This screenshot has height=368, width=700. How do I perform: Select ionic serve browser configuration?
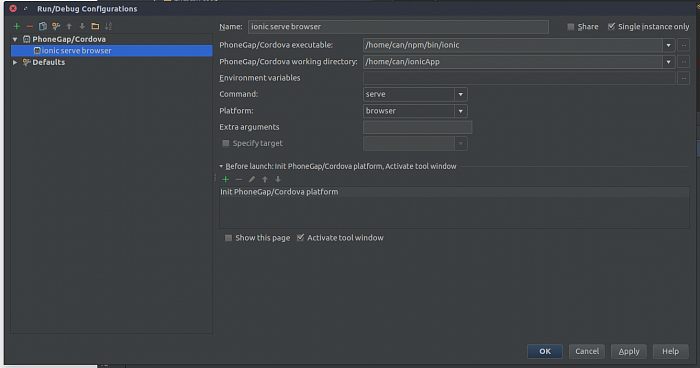tap(112, 51)
